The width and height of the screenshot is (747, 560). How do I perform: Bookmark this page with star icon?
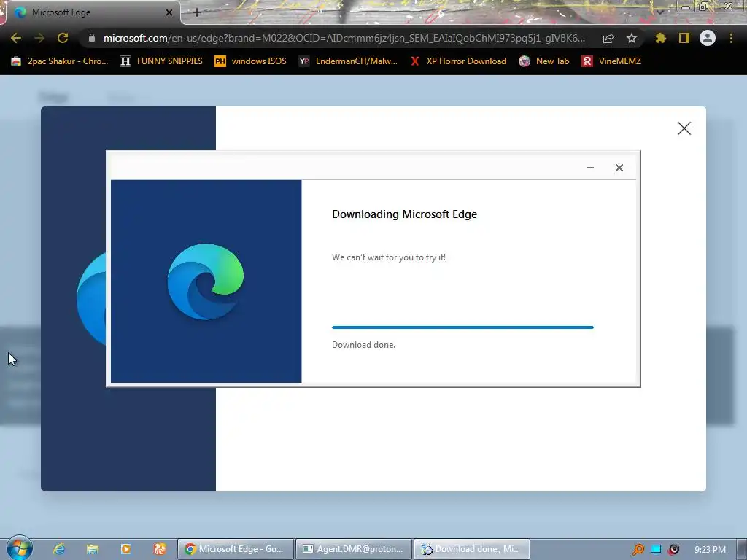pyautogui.click(x=632, y=38)
